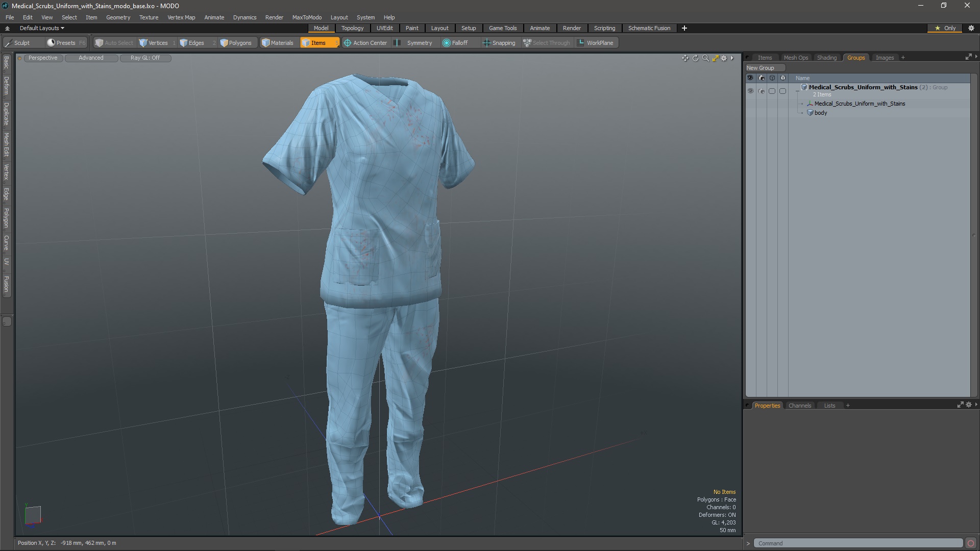
Task: Select Vertices selection mode
Action: tap(154, 43)
